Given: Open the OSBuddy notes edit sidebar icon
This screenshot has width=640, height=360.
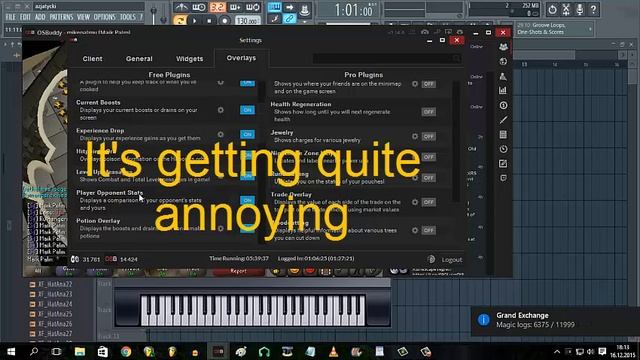Looking at the screenshot, I should point(503,164).
